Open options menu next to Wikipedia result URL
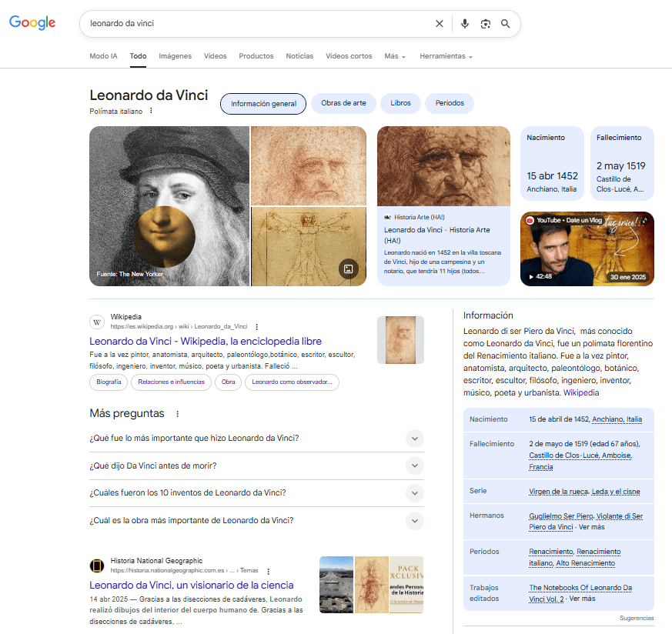672x634 pixels. 257,326
